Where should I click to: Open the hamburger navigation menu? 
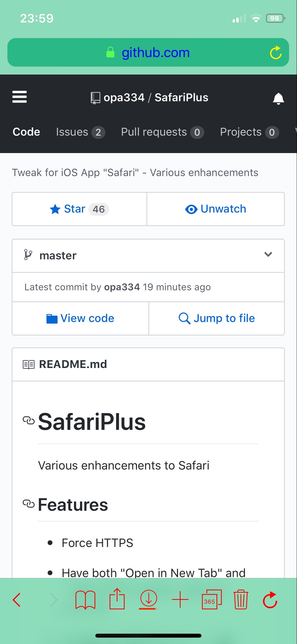click(20, 97)
